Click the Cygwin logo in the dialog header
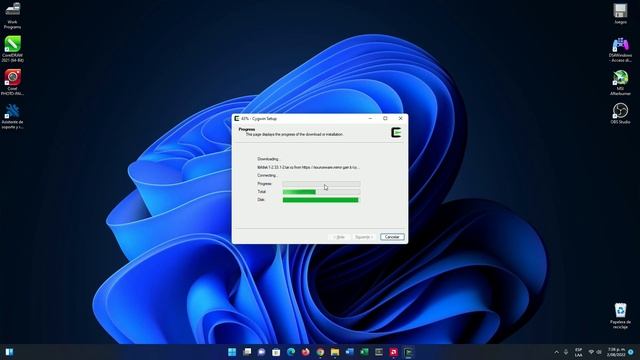 click(396, 132)
